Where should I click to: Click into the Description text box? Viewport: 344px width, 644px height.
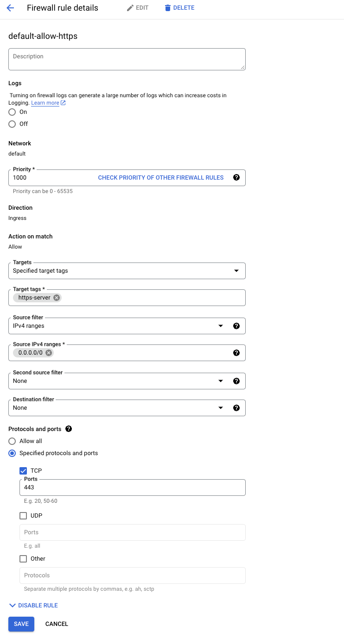click(127, 59)
